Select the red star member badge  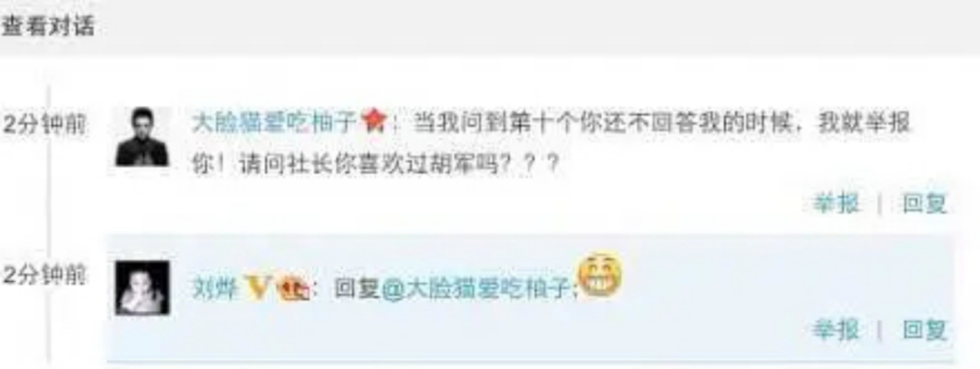click(373, 123)
